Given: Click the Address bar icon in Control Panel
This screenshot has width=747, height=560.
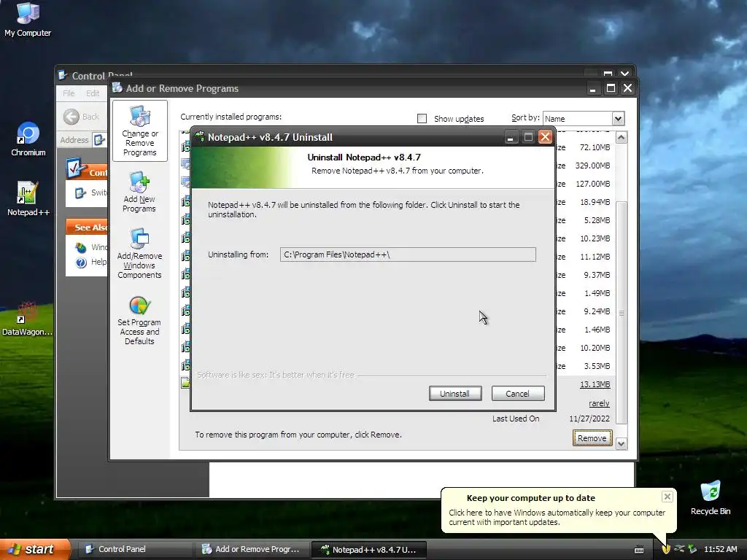Looking at the screenshot, I should tap(98, 139).
